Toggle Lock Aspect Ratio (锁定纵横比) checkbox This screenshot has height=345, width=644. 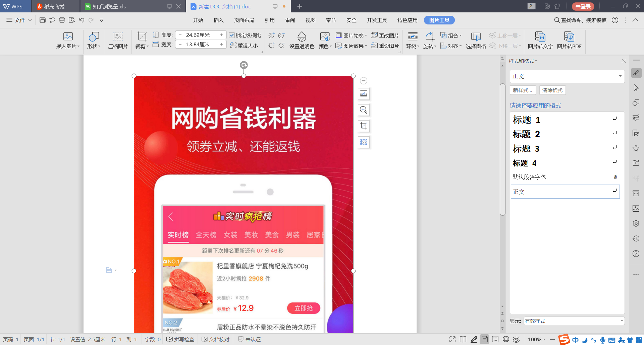click(232, 35)
